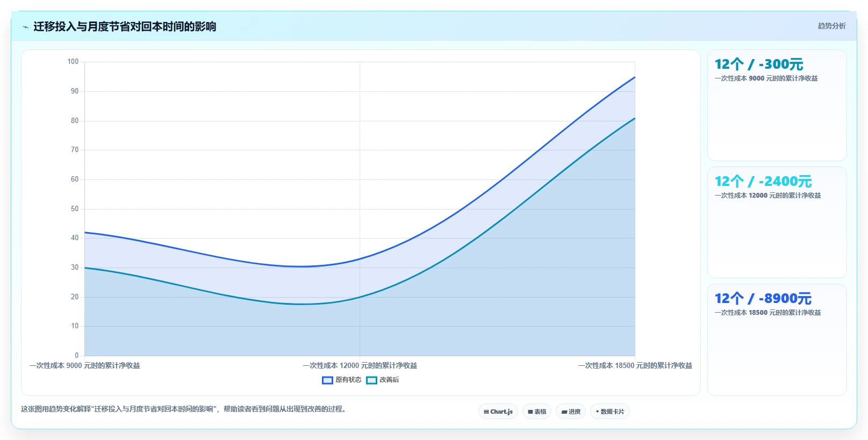This screenshot has width=868, height=440.
Task: Click the x-axis label for 一次性成本 9000 元
Action: 85,365
